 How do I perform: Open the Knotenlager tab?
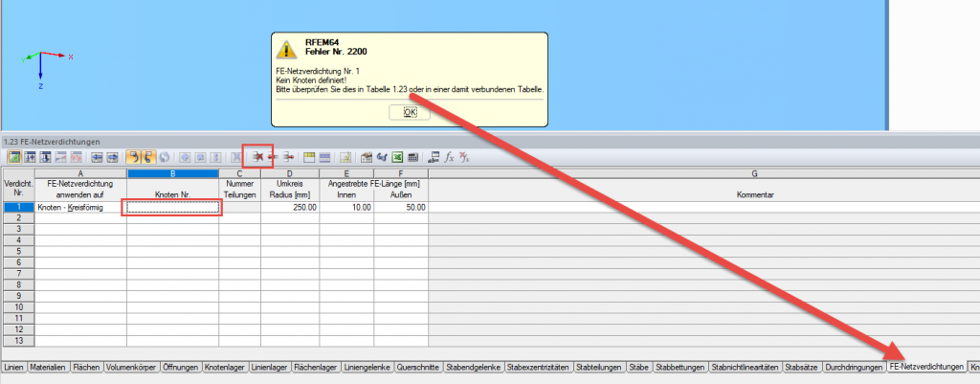click(x=224, y=367)
